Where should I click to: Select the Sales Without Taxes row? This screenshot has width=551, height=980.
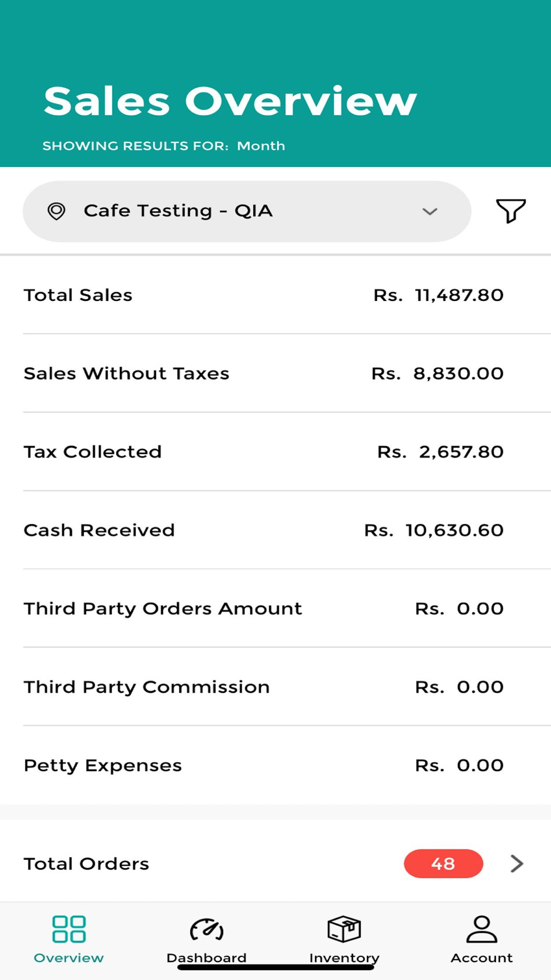click(275, 373)
